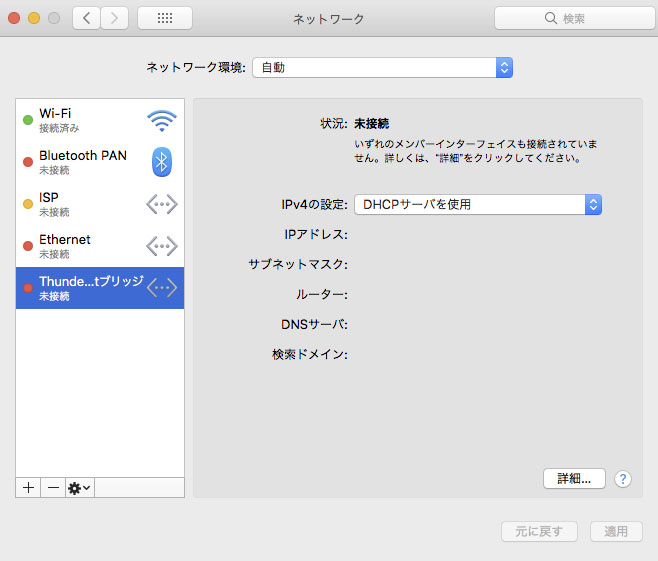Click the yellow status dot beside ISP
This screenshot has height=561, width=658.
[28, 204]
